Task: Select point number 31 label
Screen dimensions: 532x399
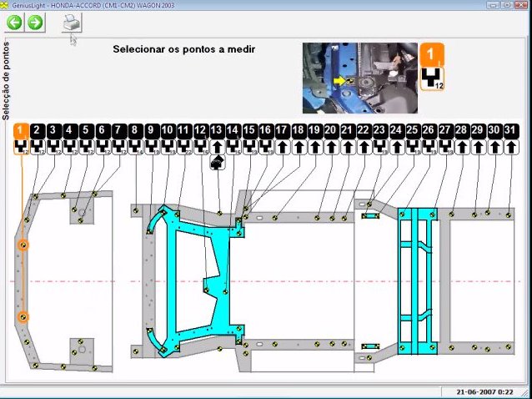Action: (x=511, y=131)
